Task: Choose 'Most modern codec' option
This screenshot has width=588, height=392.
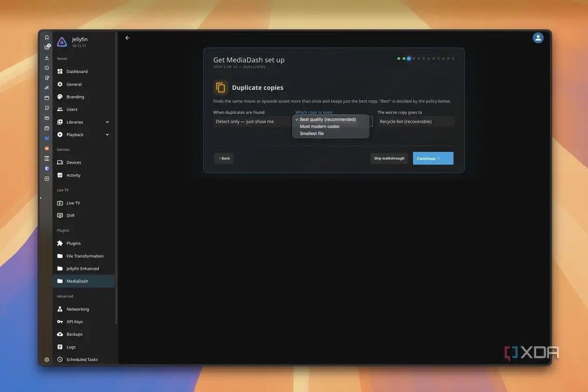Action: (331, 126)
